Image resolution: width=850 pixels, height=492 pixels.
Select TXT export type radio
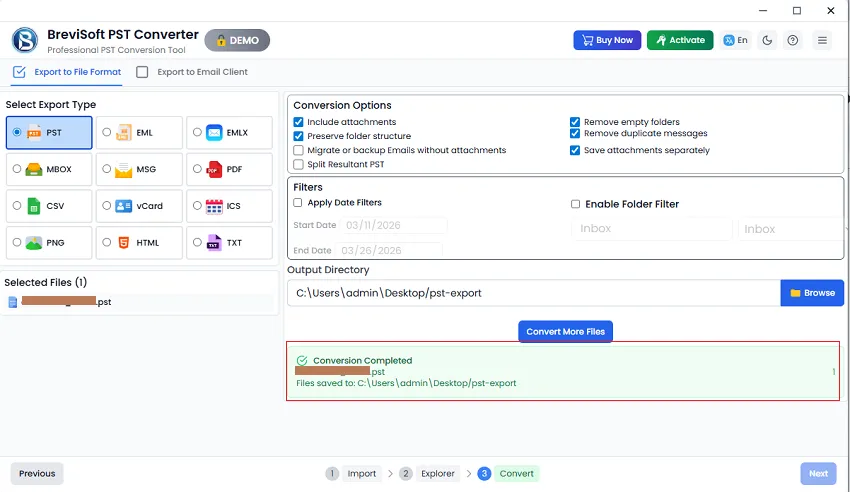[197, 242]
